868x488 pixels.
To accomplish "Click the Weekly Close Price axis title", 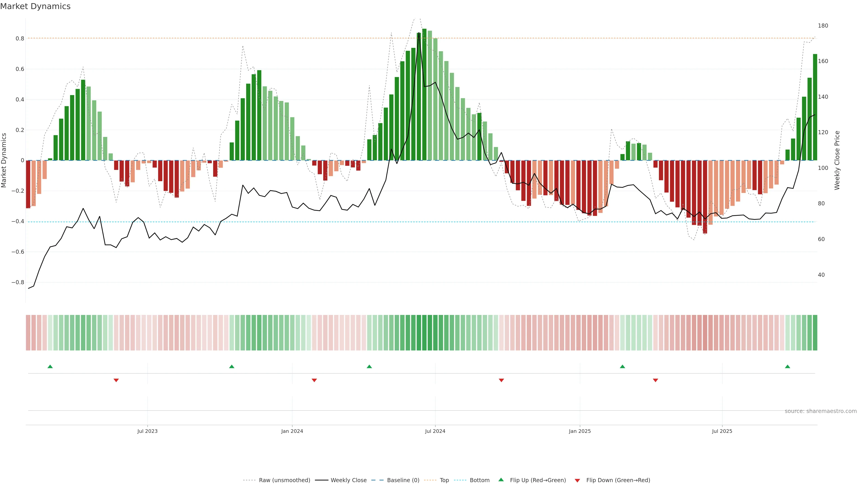I will [837, 160].
